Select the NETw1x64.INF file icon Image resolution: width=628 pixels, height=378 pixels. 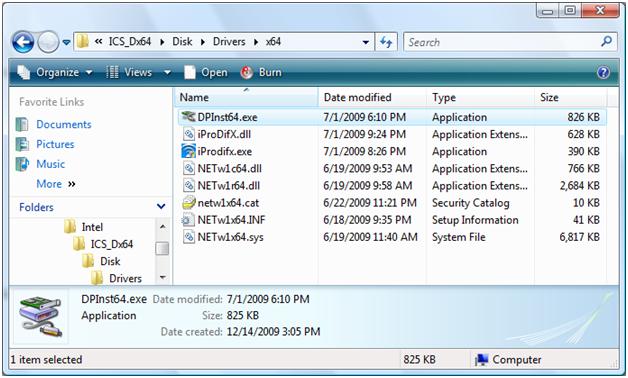(188, 220)
